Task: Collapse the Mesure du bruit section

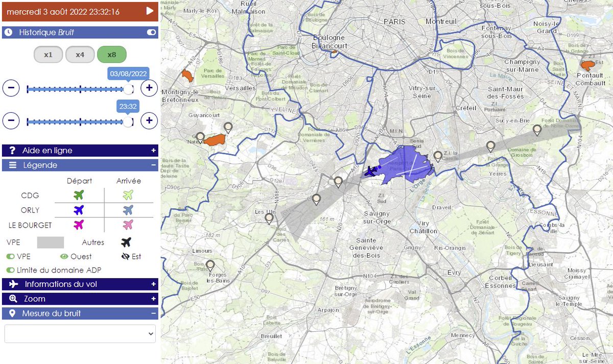Action: 80,313
